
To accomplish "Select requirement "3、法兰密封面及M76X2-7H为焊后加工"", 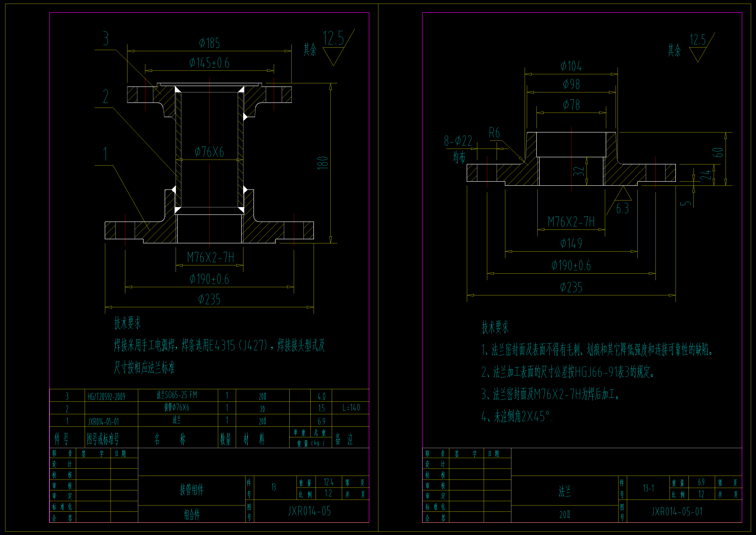I will coord(551,394).
